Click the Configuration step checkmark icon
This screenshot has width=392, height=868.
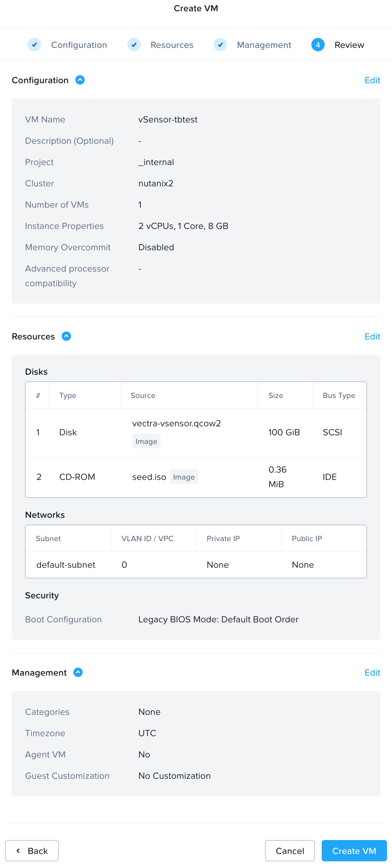pyautogui.click(x=34, y=45)
